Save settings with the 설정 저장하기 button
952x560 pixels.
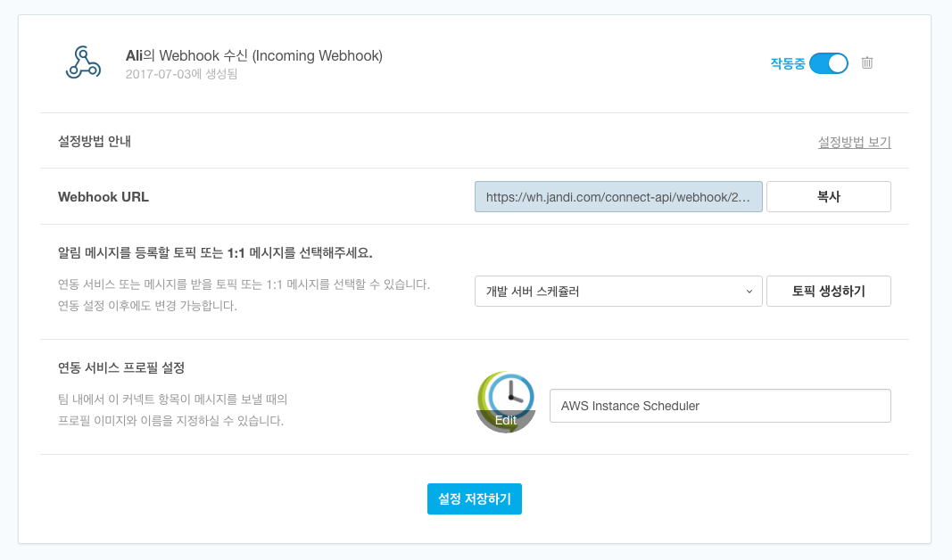474,498
